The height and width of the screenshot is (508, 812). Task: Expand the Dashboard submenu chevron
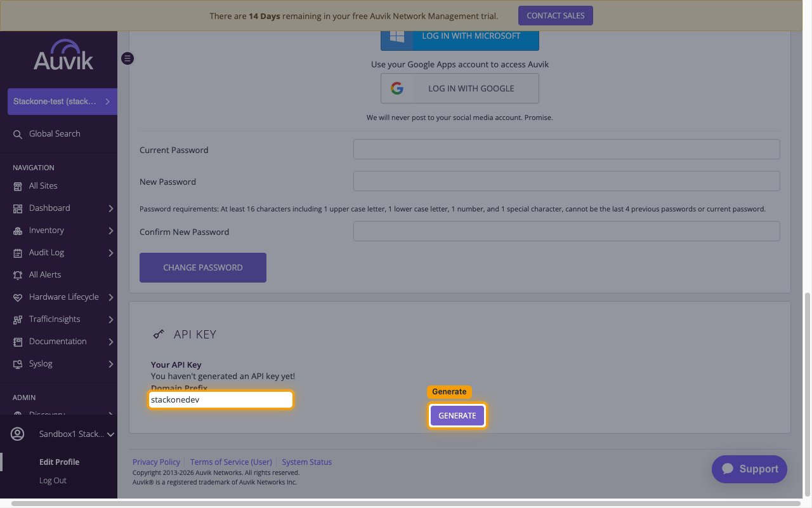pyautogui.click(x=110, y=208)
